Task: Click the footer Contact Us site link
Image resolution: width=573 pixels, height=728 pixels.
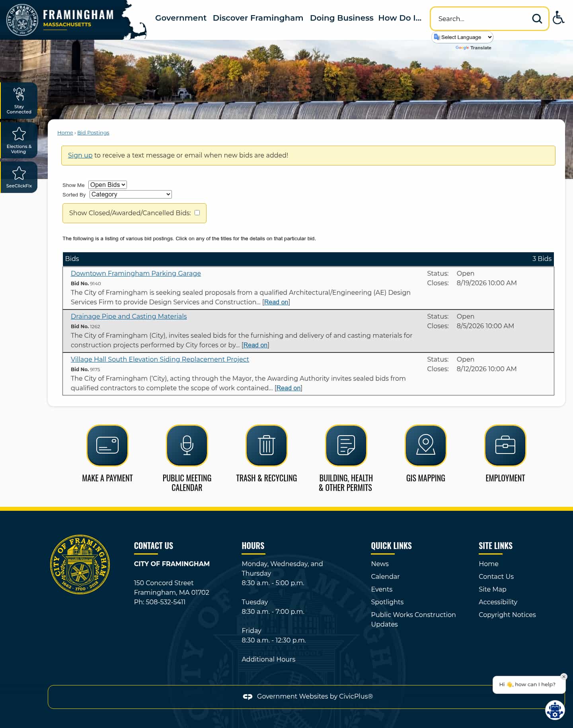Action: pyautogui.click(x=496, y=576)
